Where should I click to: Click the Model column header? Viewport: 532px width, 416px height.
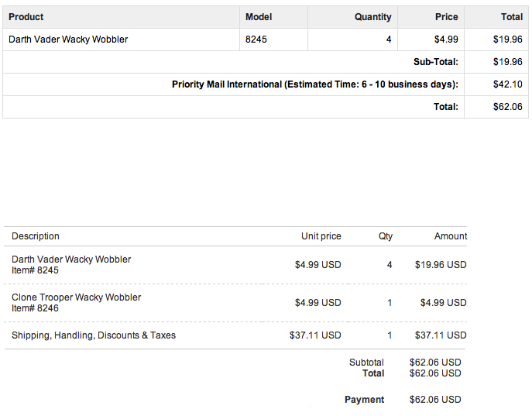pos(259,17)
